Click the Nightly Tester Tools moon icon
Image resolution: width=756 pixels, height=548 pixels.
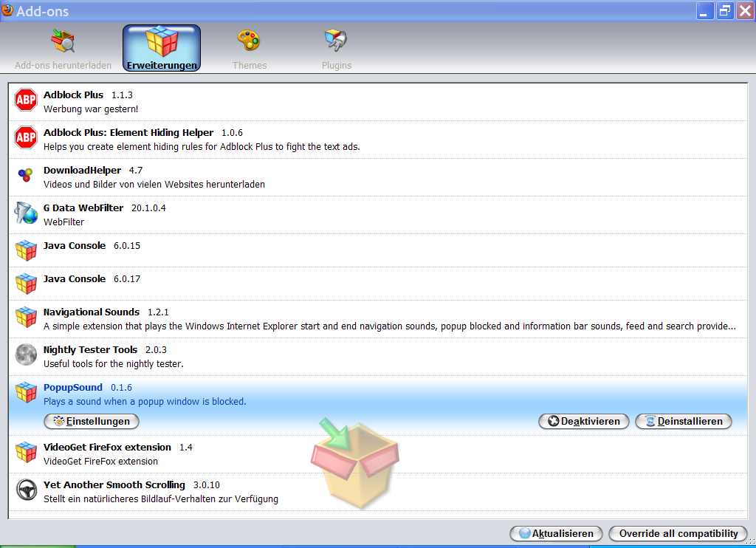point(26,355)
